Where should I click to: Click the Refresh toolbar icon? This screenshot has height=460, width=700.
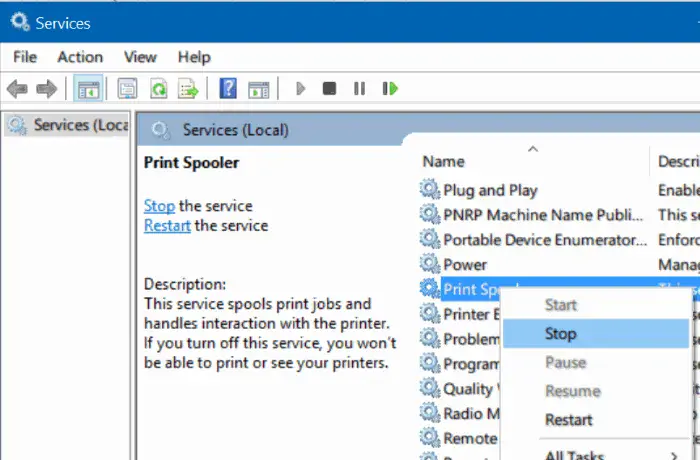point(158,89)
